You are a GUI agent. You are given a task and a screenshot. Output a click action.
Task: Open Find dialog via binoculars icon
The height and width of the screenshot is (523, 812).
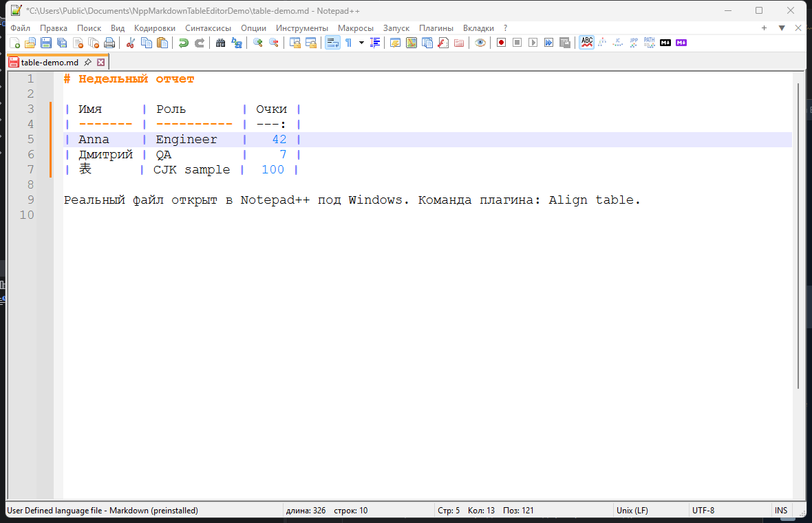221,43
